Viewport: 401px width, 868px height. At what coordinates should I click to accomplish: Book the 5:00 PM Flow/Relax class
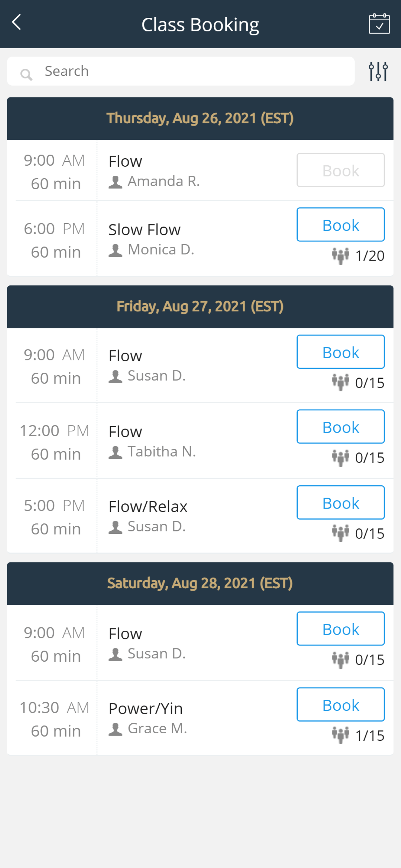click(x=340, y=502)
